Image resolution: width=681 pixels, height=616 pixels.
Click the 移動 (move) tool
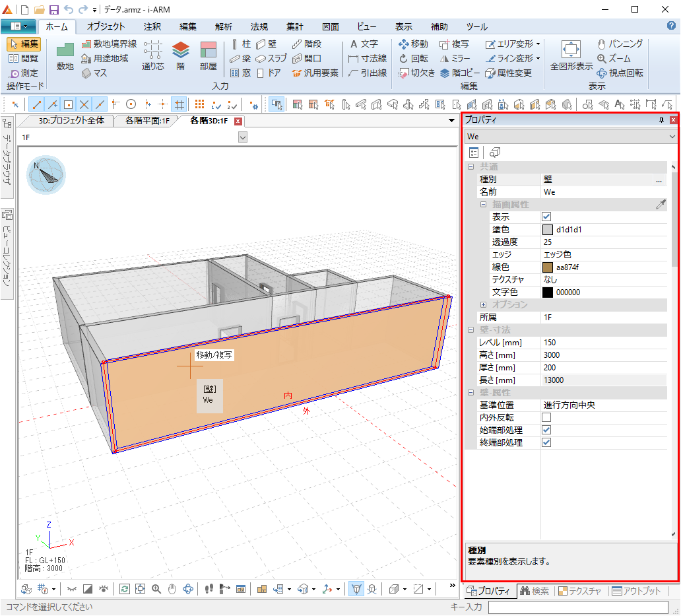coord(413,44)
